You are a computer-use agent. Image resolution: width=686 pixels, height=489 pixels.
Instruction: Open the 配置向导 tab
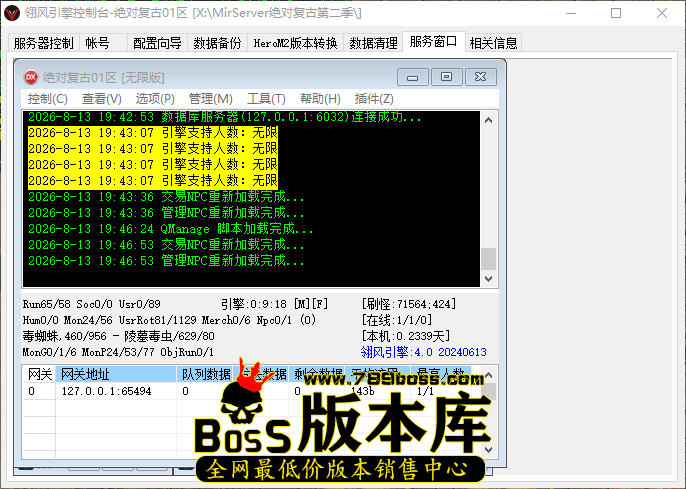coord(158,43)
